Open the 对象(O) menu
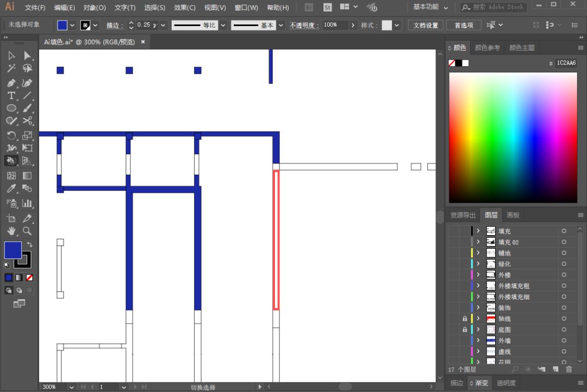 pyautogui.click(x=95, y=8)
